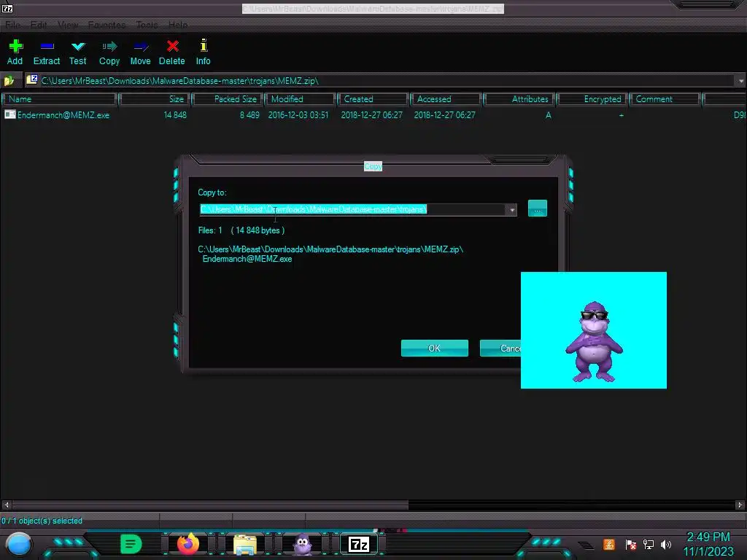The image size is (747, 560).
Task: Click the Java update tray icon
Action: click(609, 544)
